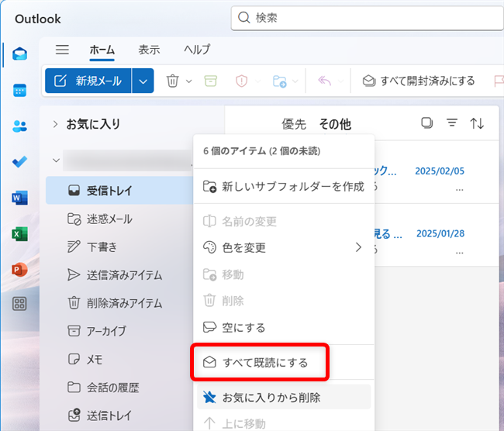The height and width of the screenshot is (431, 504).
Task: Open the Calendar icon in left sidebar
Action: [x=20, y=90]
